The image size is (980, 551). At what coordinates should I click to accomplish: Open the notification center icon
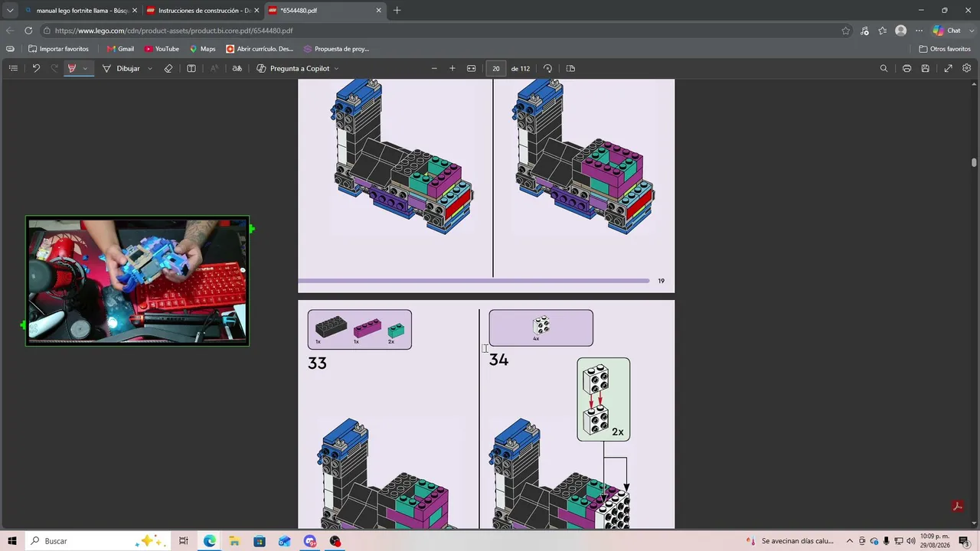tap(964, 541)
